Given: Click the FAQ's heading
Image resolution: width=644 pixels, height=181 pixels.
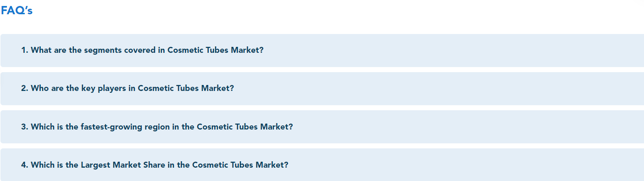Looking at the screenshot, I should click(17, 11).
